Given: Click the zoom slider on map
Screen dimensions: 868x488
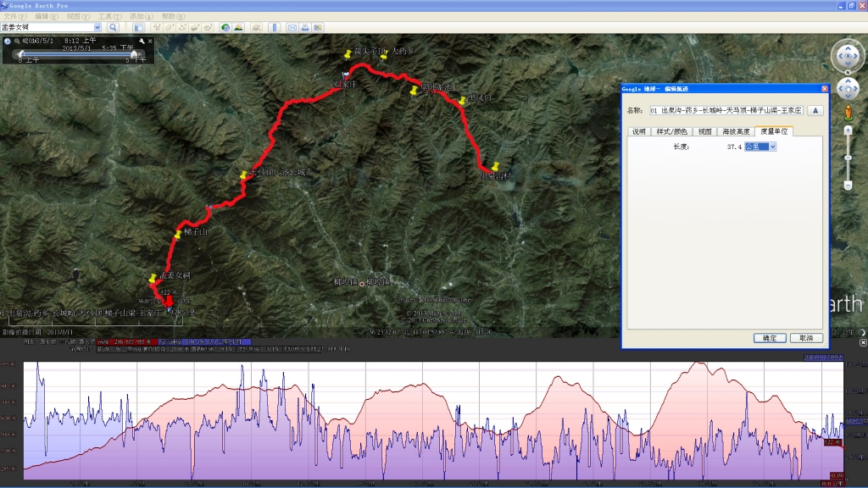Looking at the screenshot, I should (x=848, y=157).
